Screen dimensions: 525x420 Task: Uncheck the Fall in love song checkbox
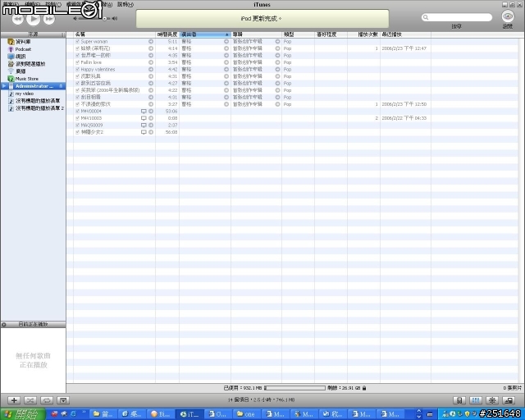(x=77, y=62)
